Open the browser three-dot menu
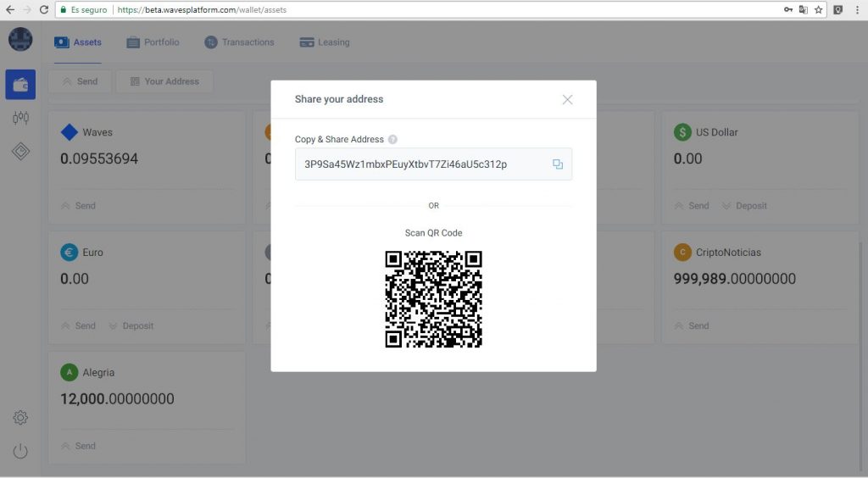Screen dimensions: 868x478 coord(857,9)
